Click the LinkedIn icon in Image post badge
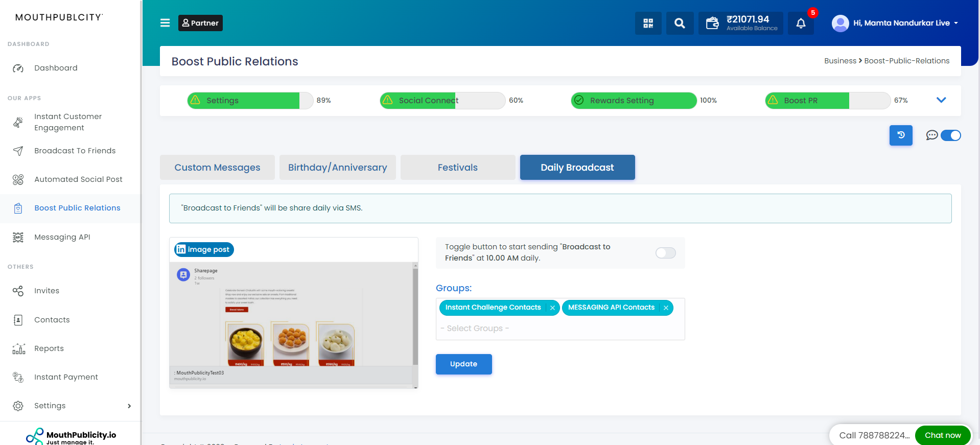Image resolution: width=980 pixels, height=445 pixels. coord(181,249)
